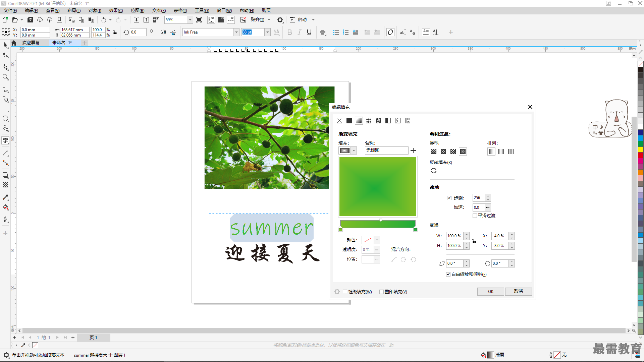Viewport: 644px width, 362px height.
Task: Open the 位图 menu
Action: click(138, 11)
